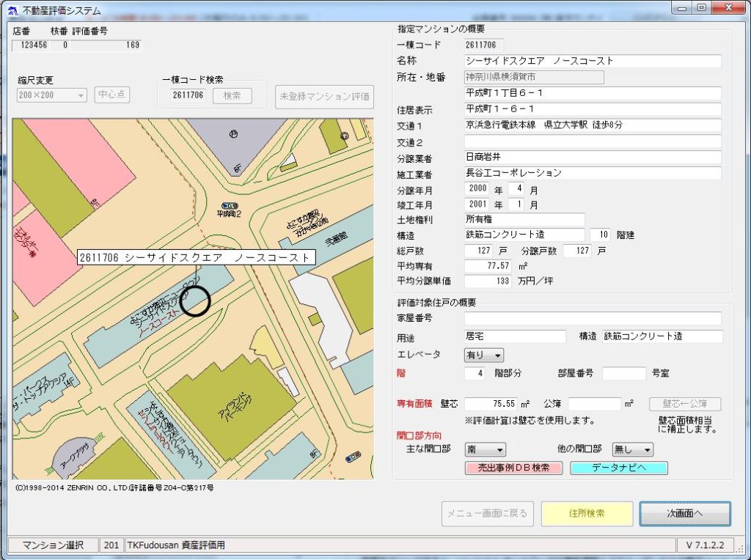
Task: Click the parking symbol on the map
Action: (x=234, y=134)
